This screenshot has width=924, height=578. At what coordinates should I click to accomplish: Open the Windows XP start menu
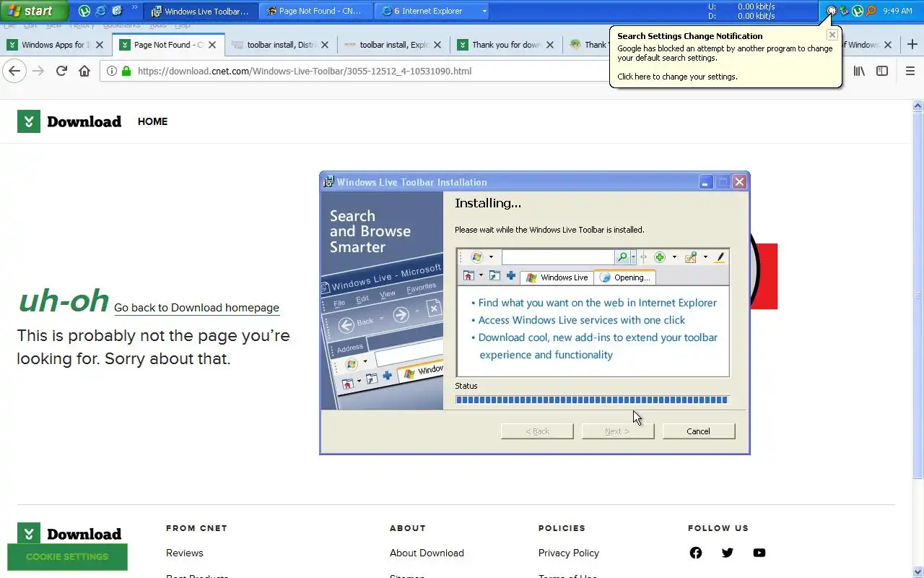34,11
